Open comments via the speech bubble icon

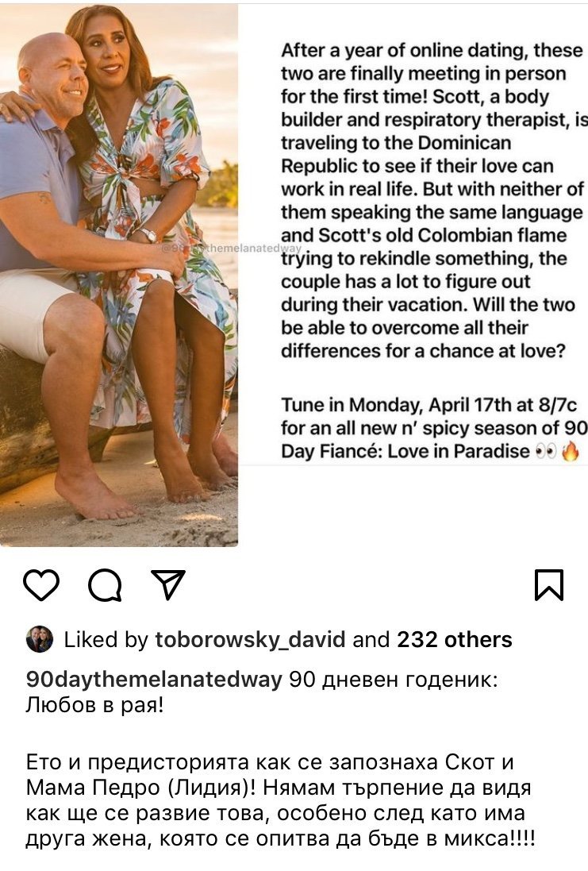point(105,586)
